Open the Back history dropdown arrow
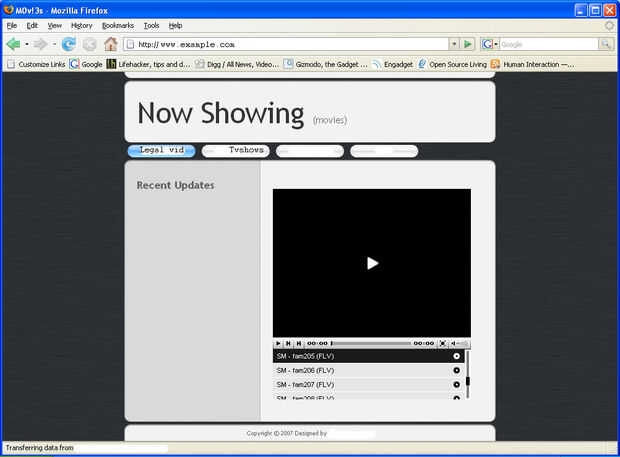This screenshot has width=620, height=457. click(x=26, y=44)
